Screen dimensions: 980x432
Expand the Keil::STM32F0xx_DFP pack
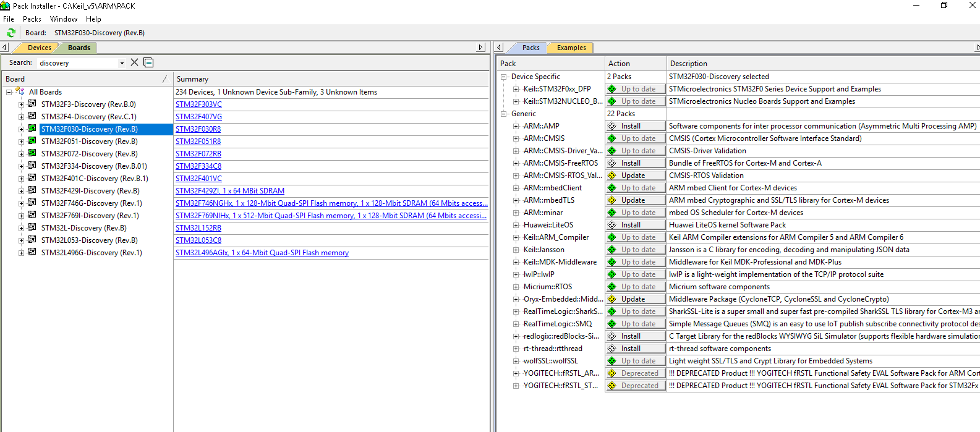pos(516,89)
